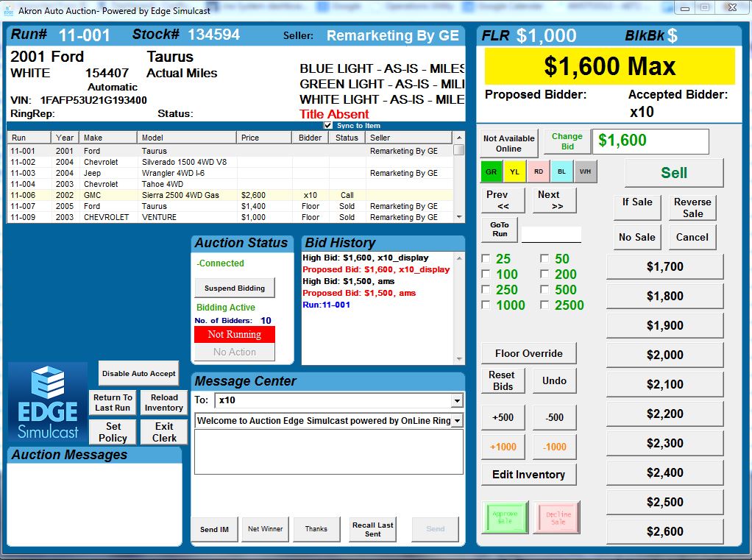The image size is (752, 560).
Task: Open the message To recipient dropdown
Action: [457, 400]
